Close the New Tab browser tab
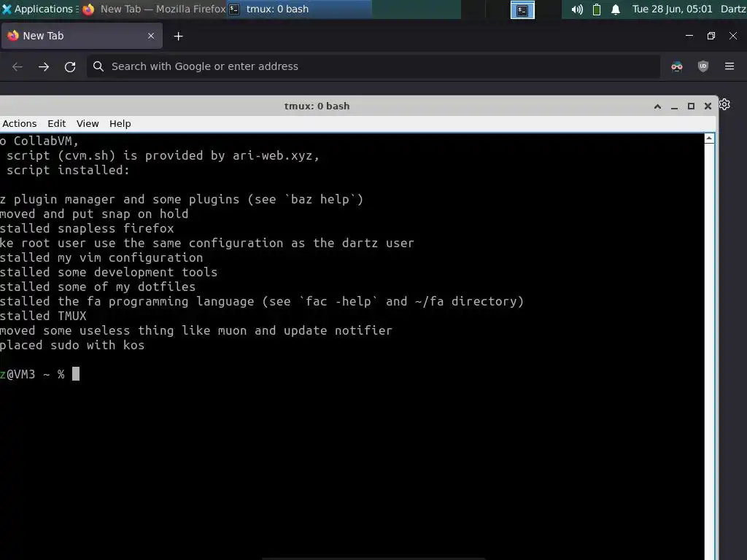747x560 pixels. click(150, 36)
